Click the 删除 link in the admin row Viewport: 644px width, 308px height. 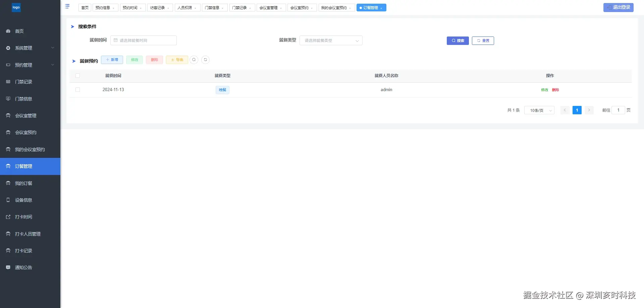point(555,90)
